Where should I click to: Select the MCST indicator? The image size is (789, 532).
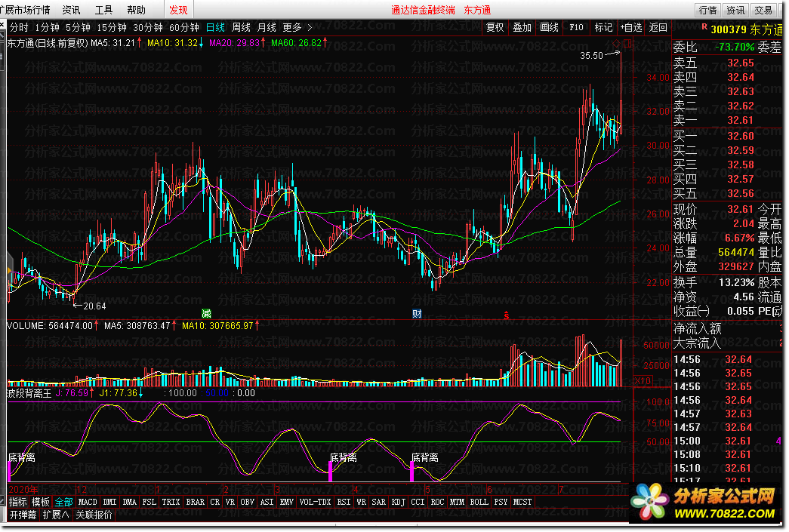(x=522, y=502)
